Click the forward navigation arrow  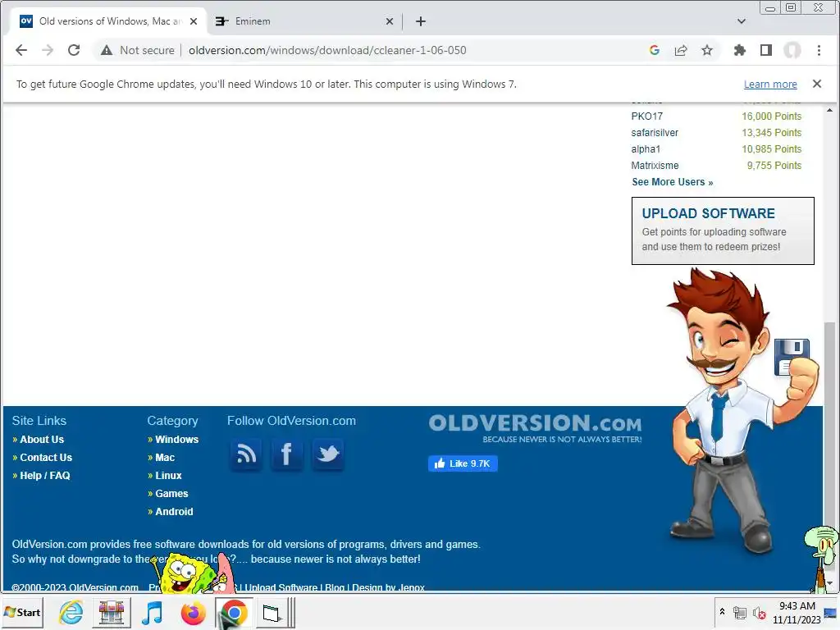click(48, 50)
